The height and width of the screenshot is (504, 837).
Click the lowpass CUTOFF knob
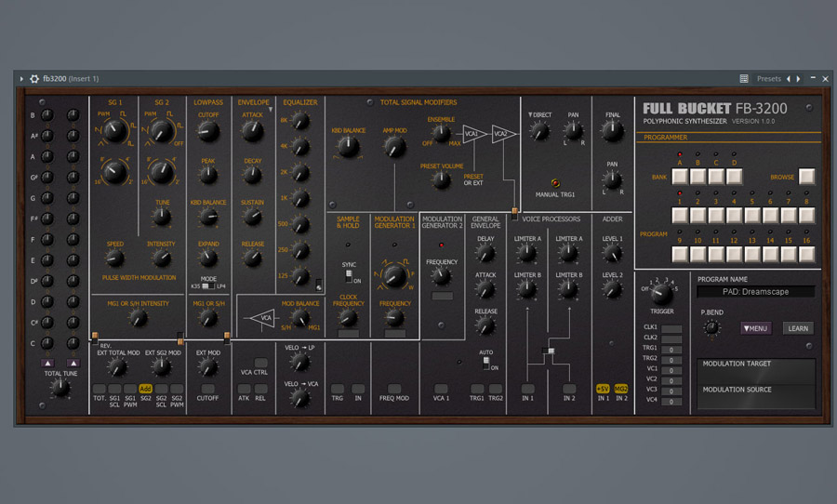[x=208, y=133]
